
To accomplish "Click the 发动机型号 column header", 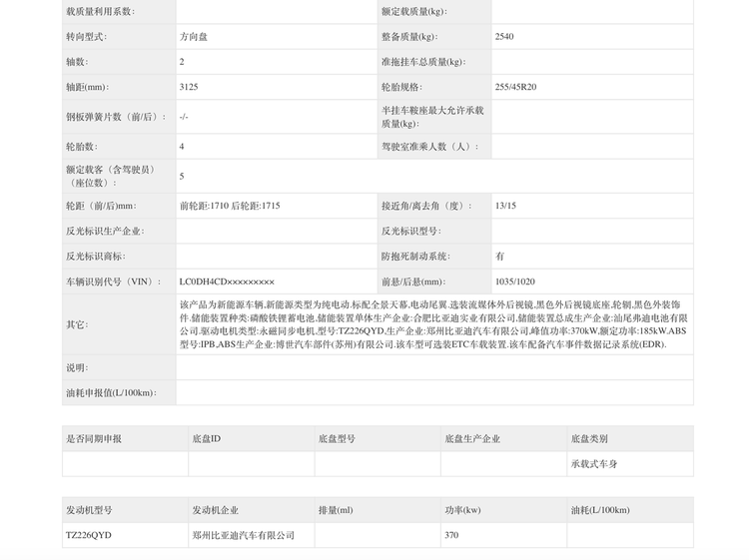I will [x=89, y=510].
